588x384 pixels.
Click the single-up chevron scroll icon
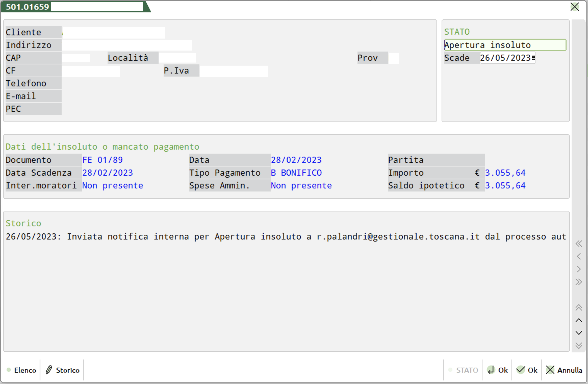(x=579, y=320)
